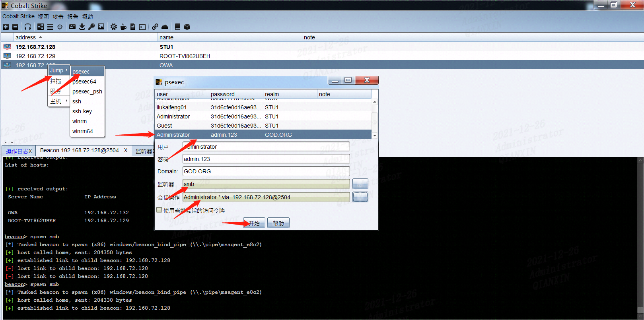Click the Domain field containing GOD.ORG
This screenshot has height=320, width=644.
(x=266, y=171)
